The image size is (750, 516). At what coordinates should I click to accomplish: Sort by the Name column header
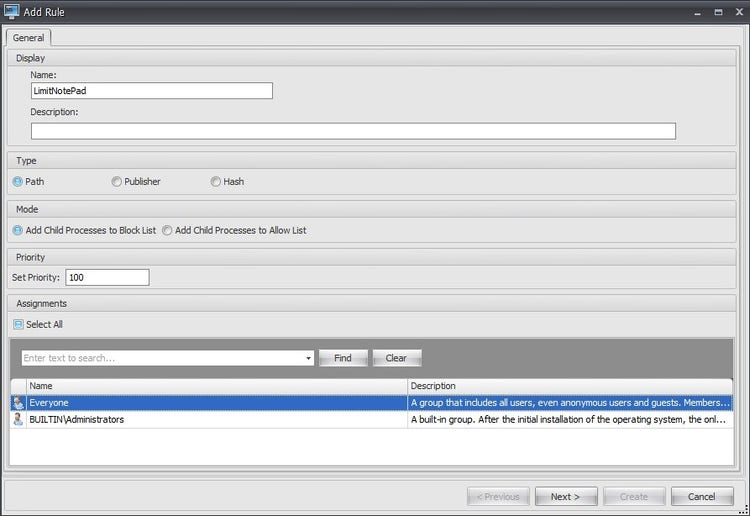coord(217,386)
